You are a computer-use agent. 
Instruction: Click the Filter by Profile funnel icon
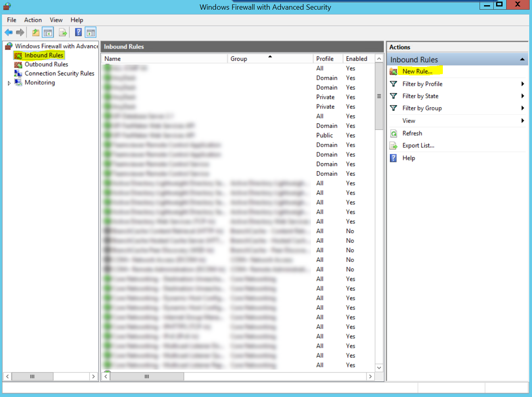[394, 84]
